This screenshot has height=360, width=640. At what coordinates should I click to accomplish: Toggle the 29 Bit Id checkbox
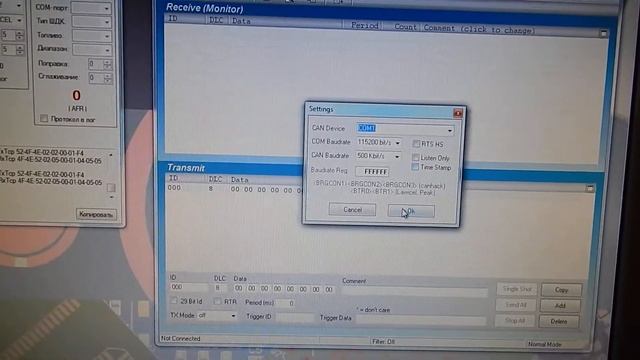click(x=174, y=300)
